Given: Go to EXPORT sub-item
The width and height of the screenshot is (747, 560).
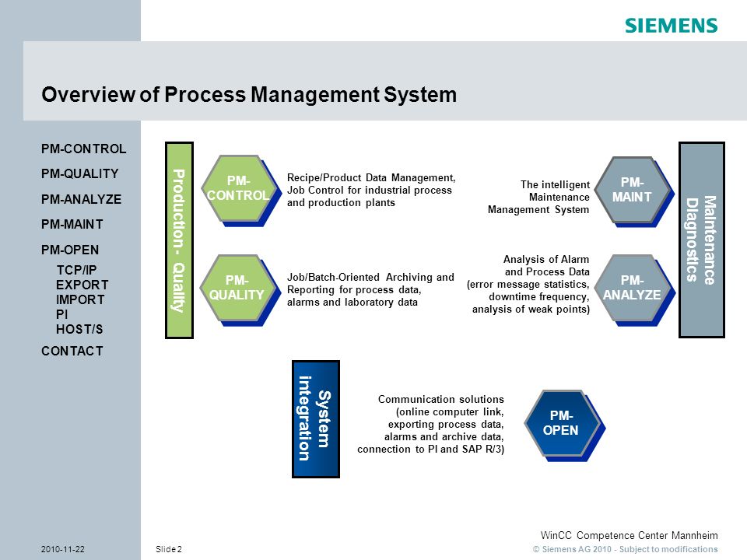Looking at the screenshot, I should point(82,285).
